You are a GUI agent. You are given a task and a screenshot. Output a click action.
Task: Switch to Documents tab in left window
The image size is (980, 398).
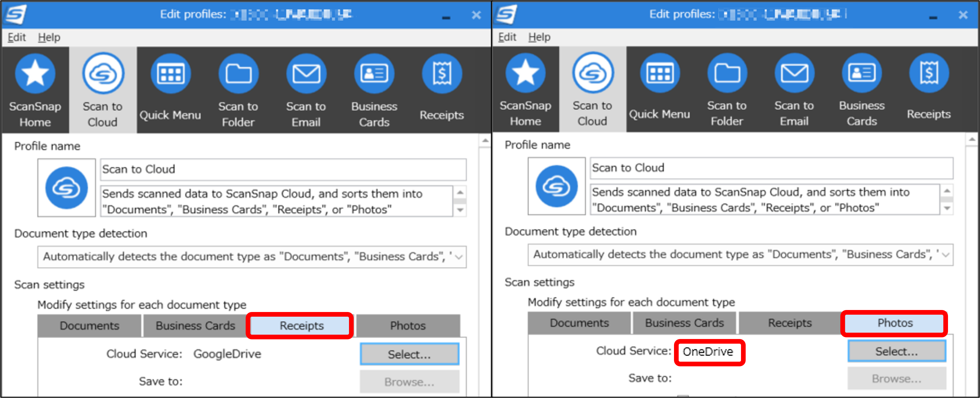pyautogui.click(x=89, y=326)
